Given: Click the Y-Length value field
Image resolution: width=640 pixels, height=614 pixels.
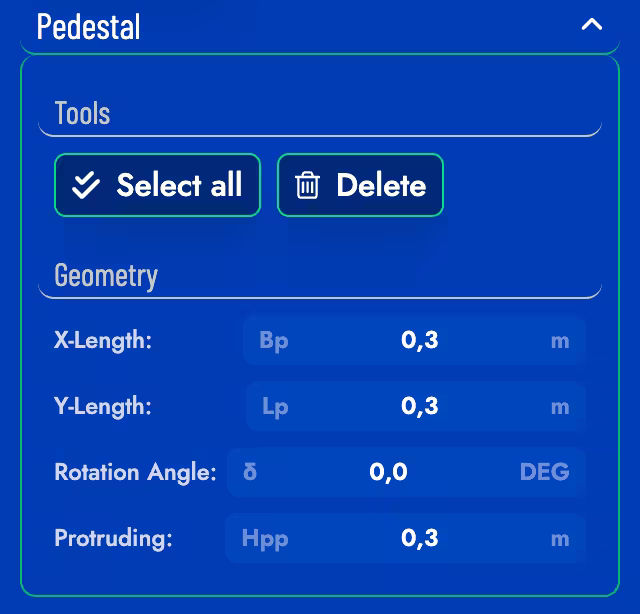Looking at the screenshot, I should tap(419, 406).
